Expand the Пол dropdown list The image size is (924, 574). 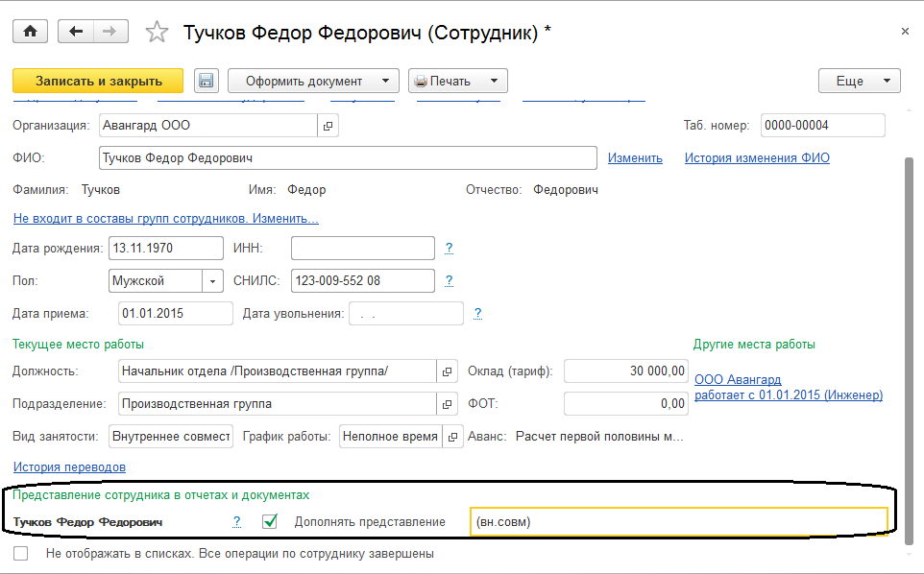tap(211, 280)
